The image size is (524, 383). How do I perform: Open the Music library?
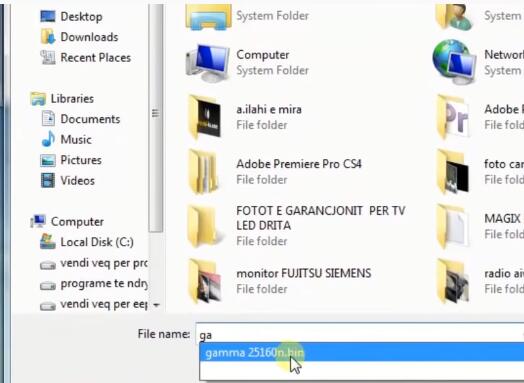point(76,139)
